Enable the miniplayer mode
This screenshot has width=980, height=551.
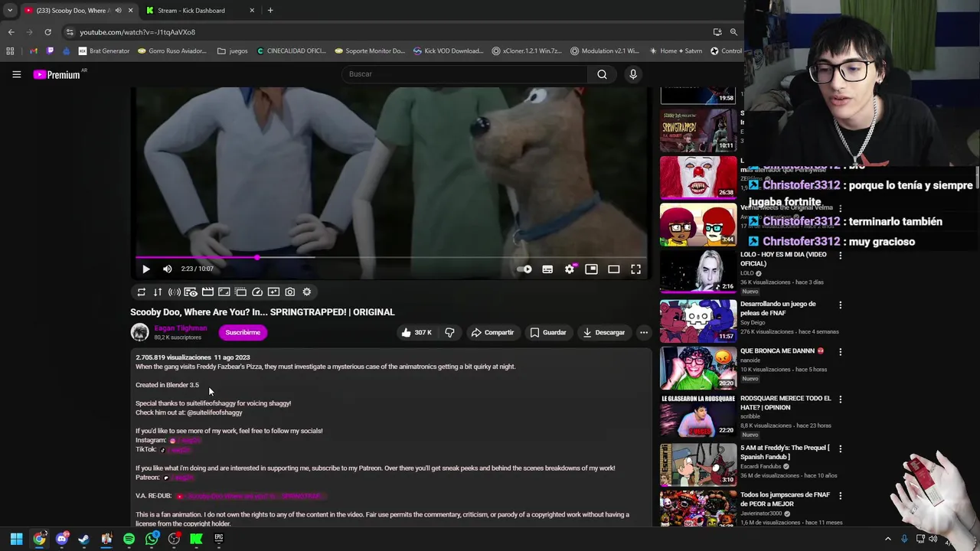(591, 269)
